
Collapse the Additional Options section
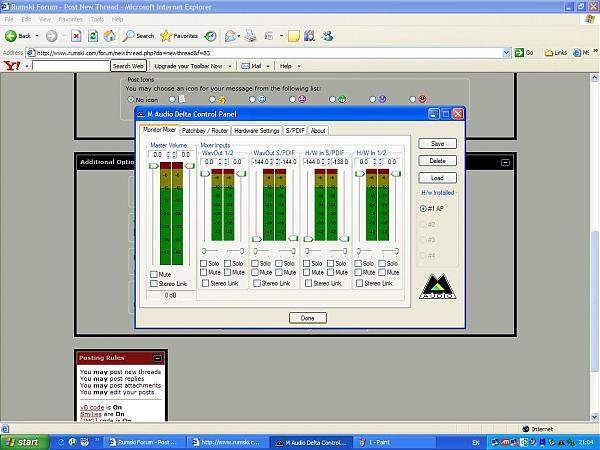point(505,161)
